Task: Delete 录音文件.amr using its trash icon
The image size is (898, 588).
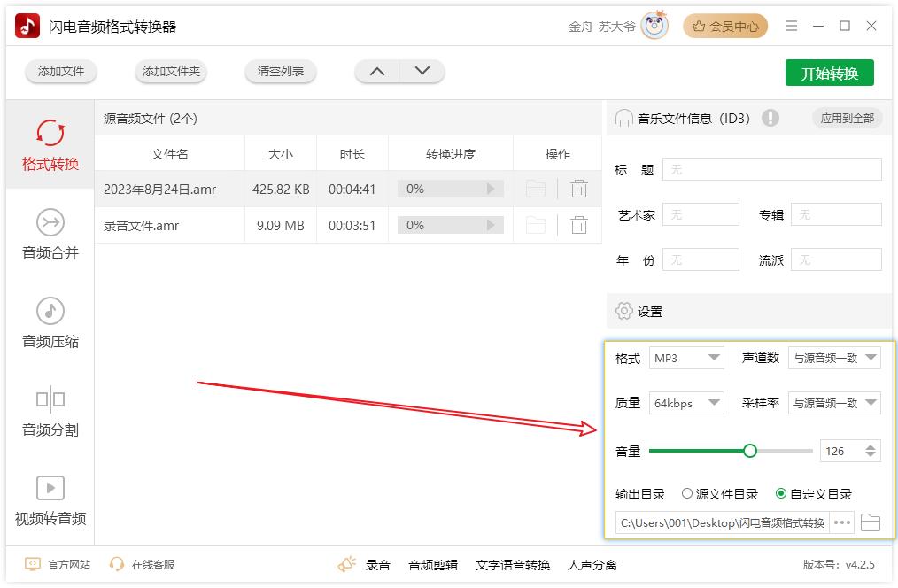Action: (x=579, y=226)
